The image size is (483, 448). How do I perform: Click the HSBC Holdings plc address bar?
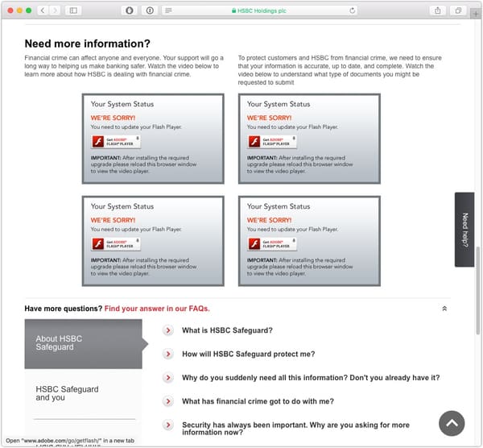tap(259, 10)
